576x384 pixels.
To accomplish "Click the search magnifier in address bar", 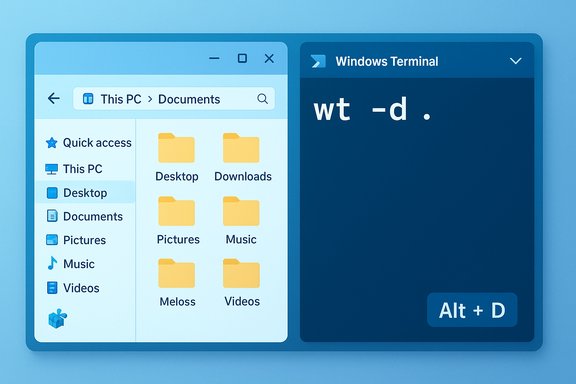I will tap(262, 99).
